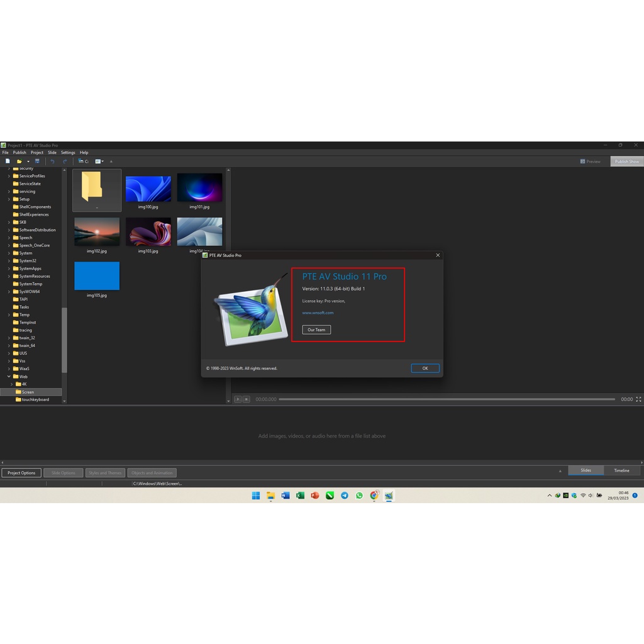The height and width of the screenshot is (644, 644).
Task: Click the Project Options button
Action: [x=21, y=473]
